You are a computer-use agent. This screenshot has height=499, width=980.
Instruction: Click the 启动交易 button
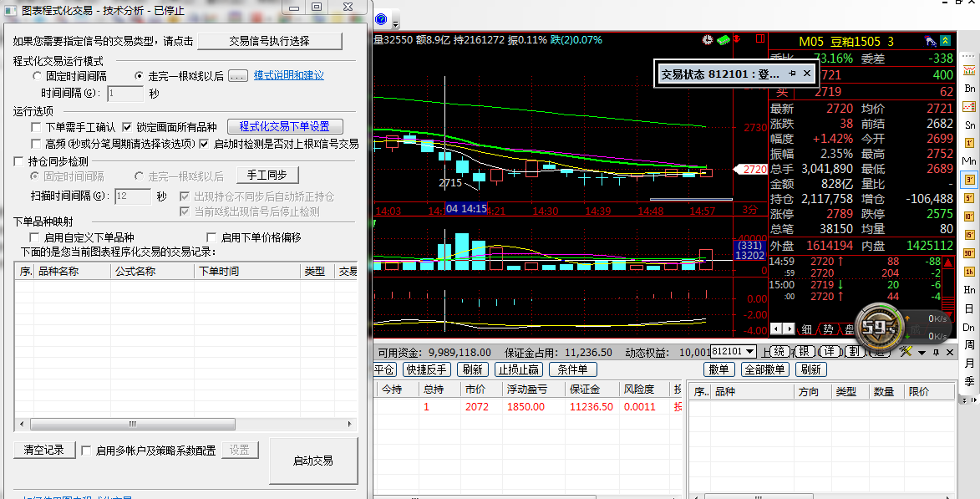(313, 461)
